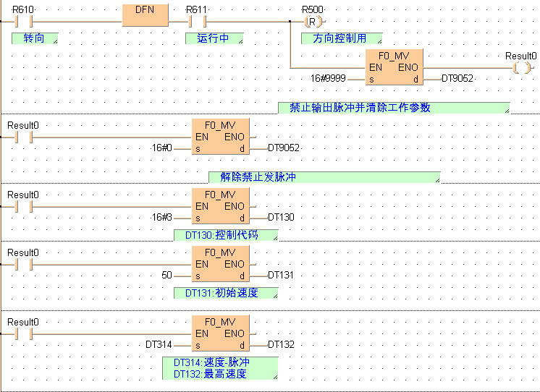This screenshot has height=392, width=540.
Task: Select the F0_MV block with input 50
Action: [x=220, y=265]
